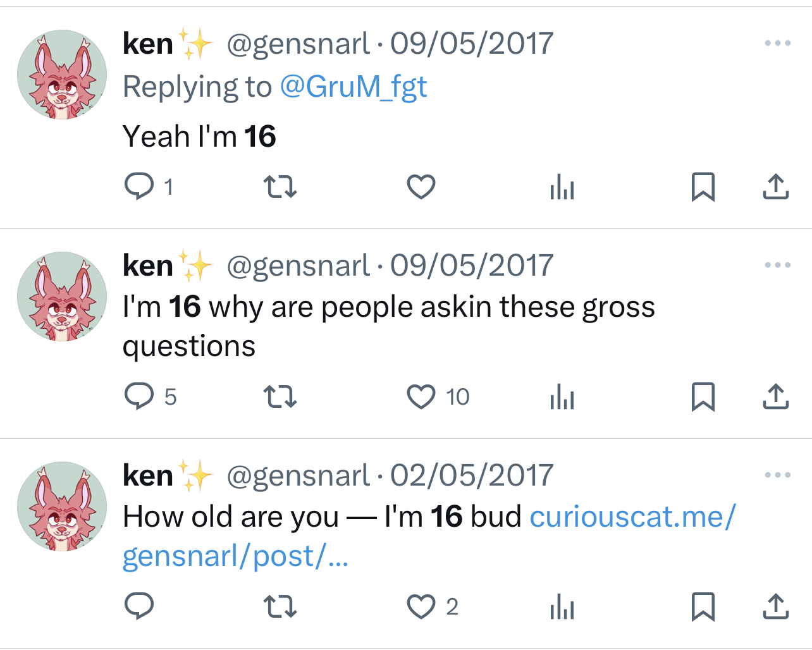Retweet the "Yeah I'm 16" tweet

pyautogui.click(x=280, y=187)
